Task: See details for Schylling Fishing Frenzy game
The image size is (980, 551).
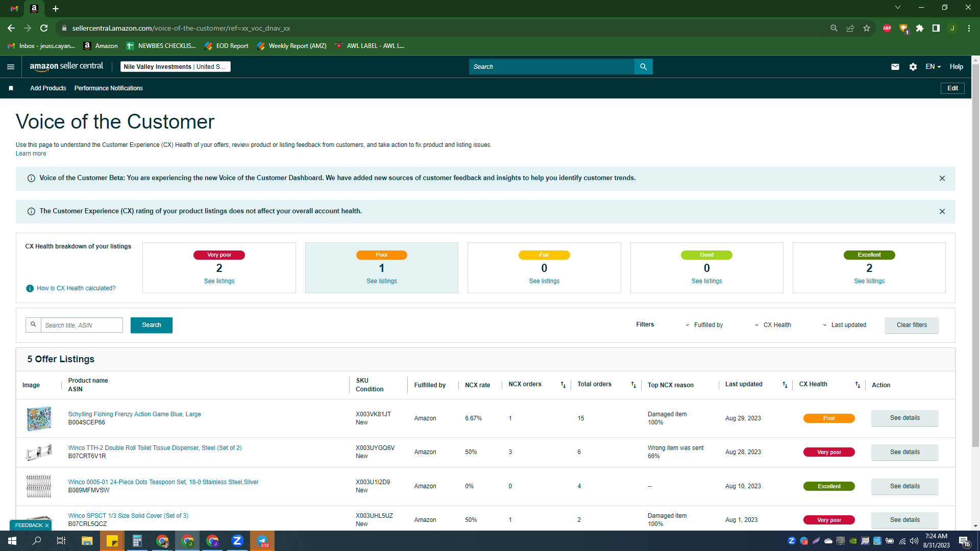Action: click(904, 418)
